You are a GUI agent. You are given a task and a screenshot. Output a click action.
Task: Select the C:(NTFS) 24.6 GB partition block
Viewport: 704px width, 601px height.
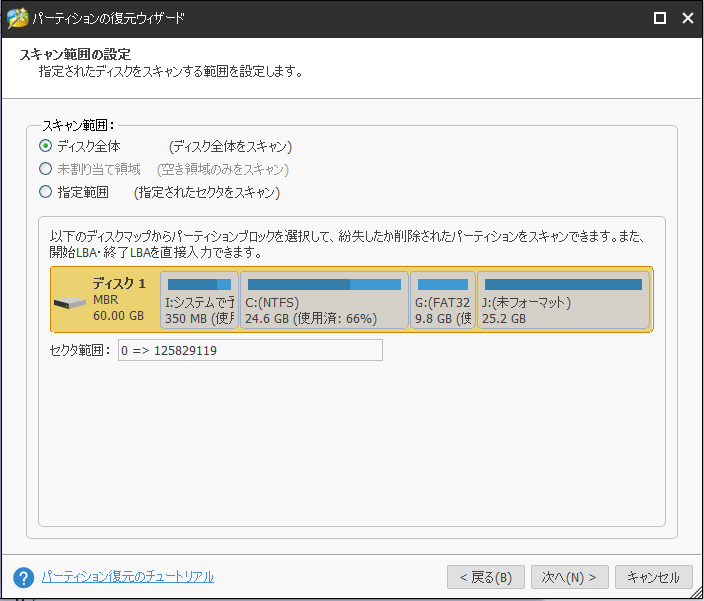tap(324, 300)
